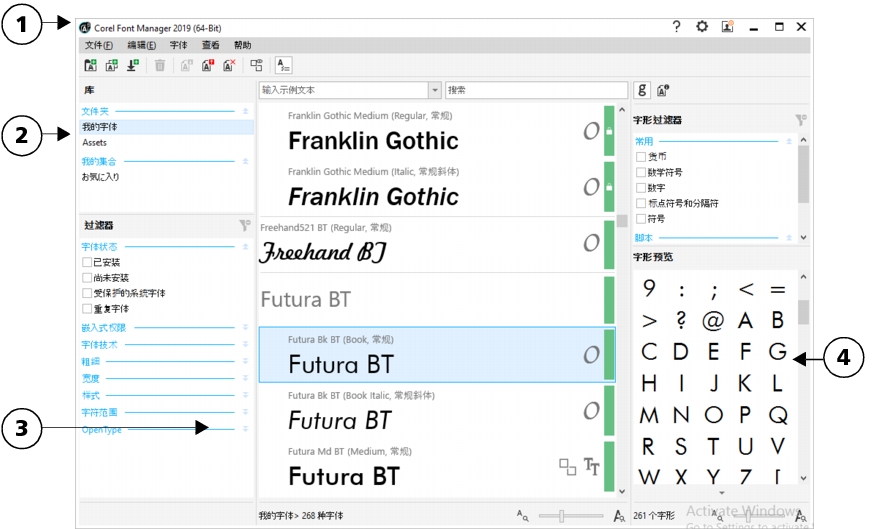Expand the 嵌入式权限 filter section
Image resolution: width=873 pixels, height=529 pixels.
click(244, 327)
